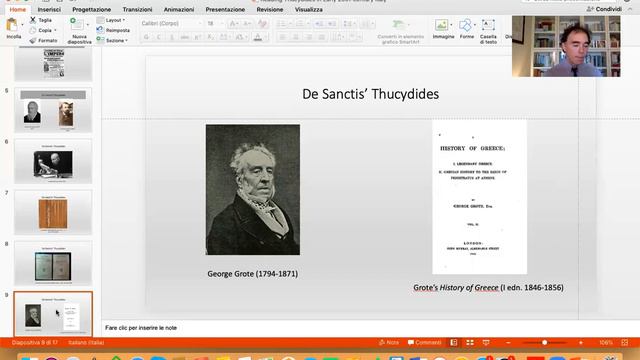Align text center
Screen dimensions: 640x360
(x=296, y=37)
